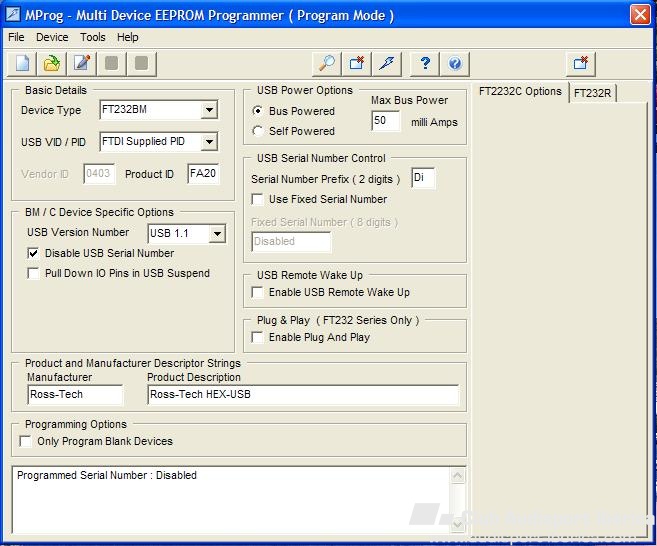Click the 'Programmed Serial Number : Disabled' log text
Image resolution: width=657 pixels, height=546 pixels.
[x=107, y=475]
